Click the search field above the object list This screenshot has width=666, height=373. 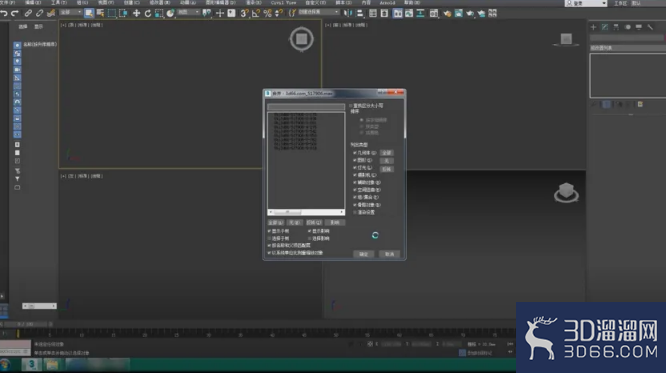[x=306, y=107]
